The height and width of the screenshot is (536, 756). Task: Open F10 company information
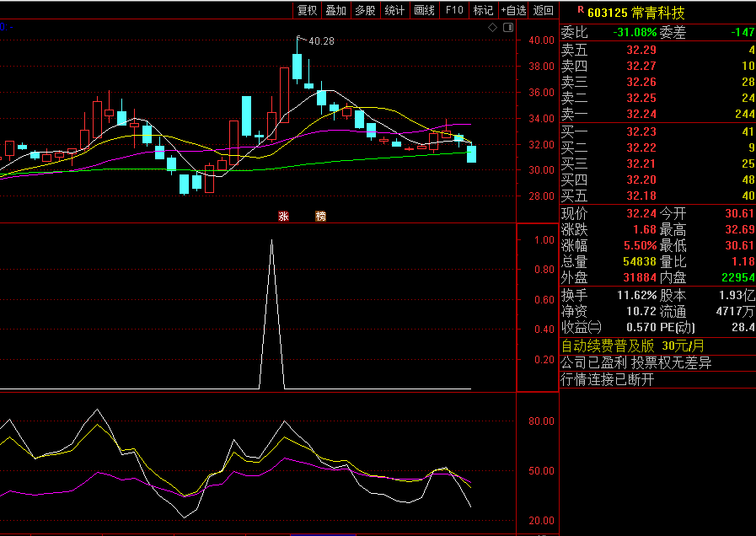(454, 10)
